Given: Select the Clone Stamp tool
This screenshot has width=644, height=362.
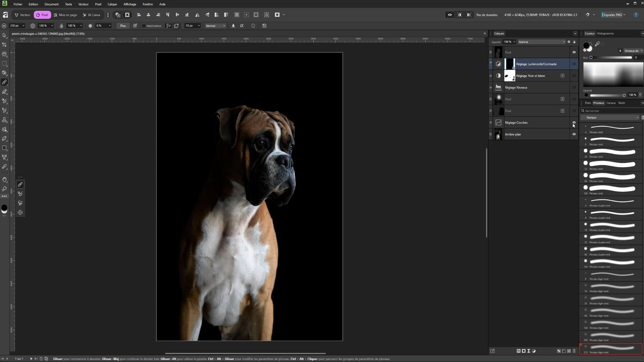Looking at the screenshot, I should [4, 120].
